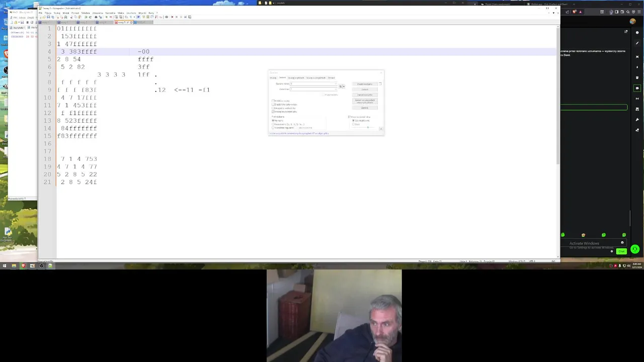Click the red Record macro icon
The height and width of the screenshot is (362, 644).
[x=172, y=17]
